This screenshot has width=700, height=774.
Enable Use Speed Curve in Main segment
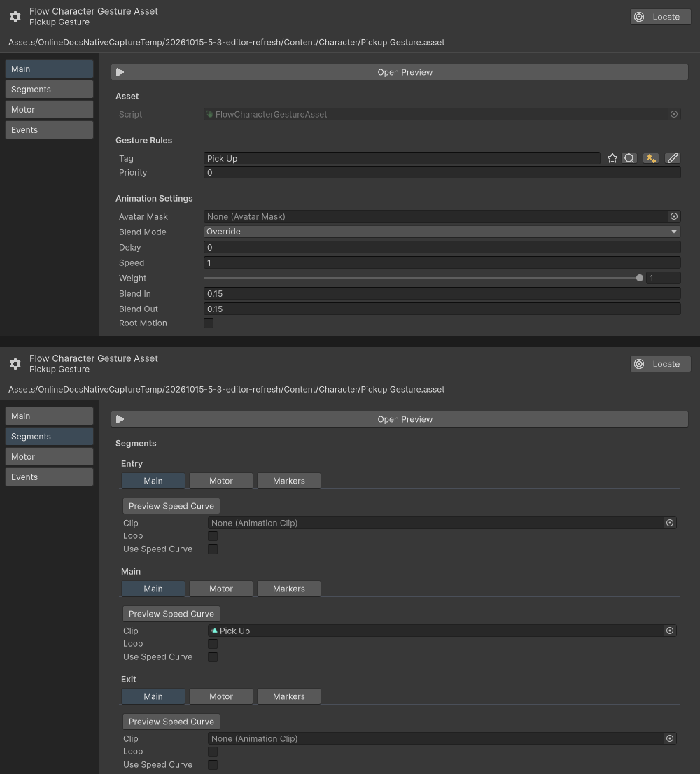tap(213, 657)
